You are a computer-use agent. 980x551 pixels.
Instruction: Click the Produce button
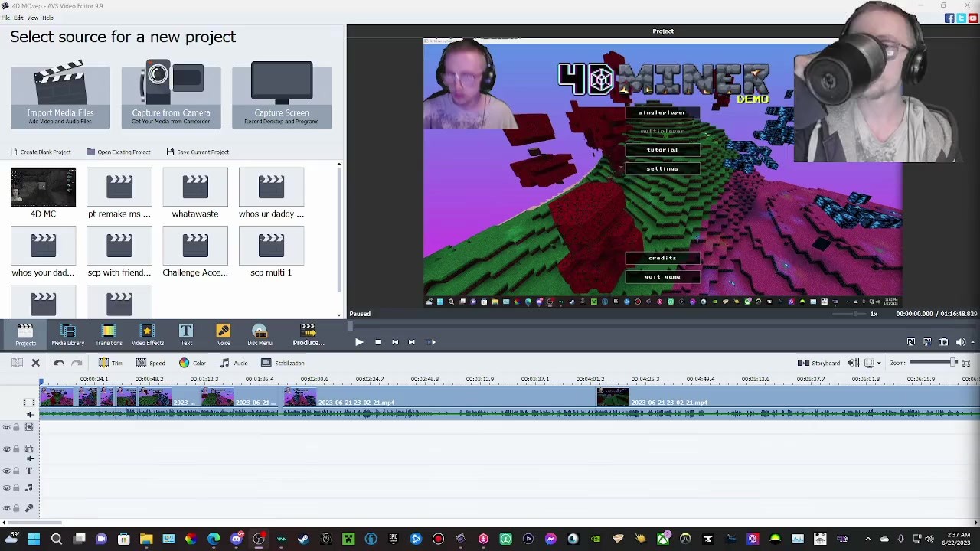(309, 335)
